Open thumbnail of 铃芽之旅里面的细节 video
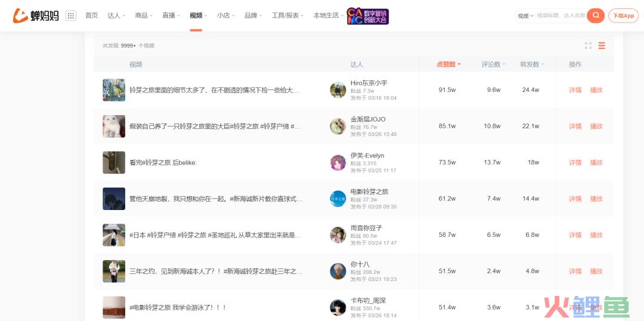This screenshot has width=644, height=321. [x=114, y=90]
